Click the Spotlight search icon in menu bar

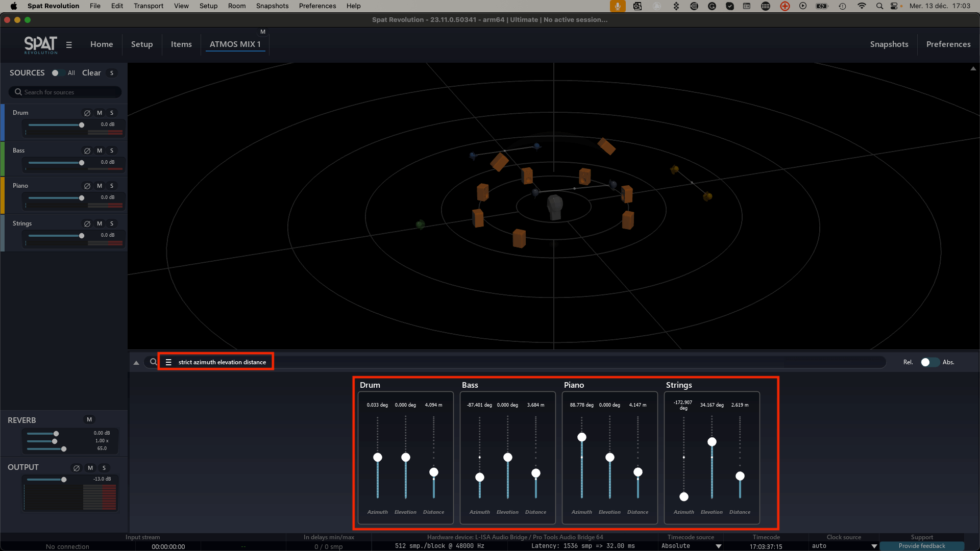[x=879, y=6]
